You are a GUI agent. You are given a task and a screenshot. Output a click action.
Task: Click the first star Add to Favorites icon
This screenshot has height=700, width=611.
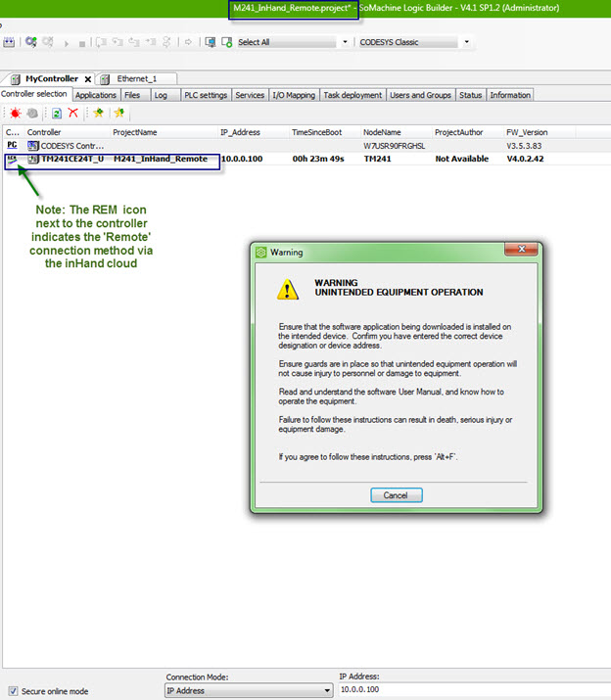(x=98, y=113)
